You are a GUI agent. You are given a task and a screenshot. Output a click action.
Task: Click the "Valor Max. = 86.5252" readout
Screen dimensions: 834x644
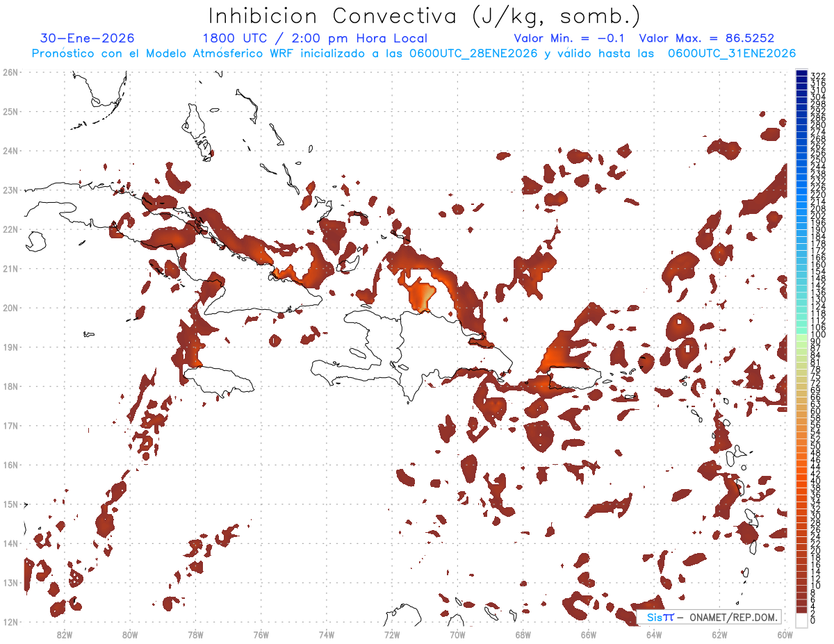coord(707,38)
